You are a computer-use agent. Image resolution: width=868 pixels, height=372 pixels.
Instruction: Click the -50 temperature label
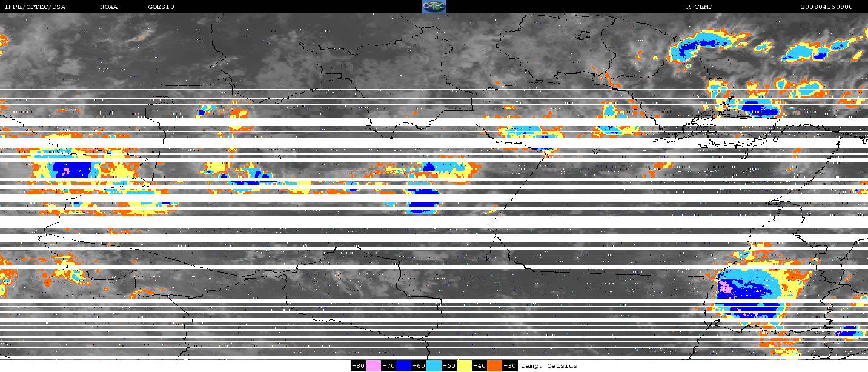tap(449, 366)
